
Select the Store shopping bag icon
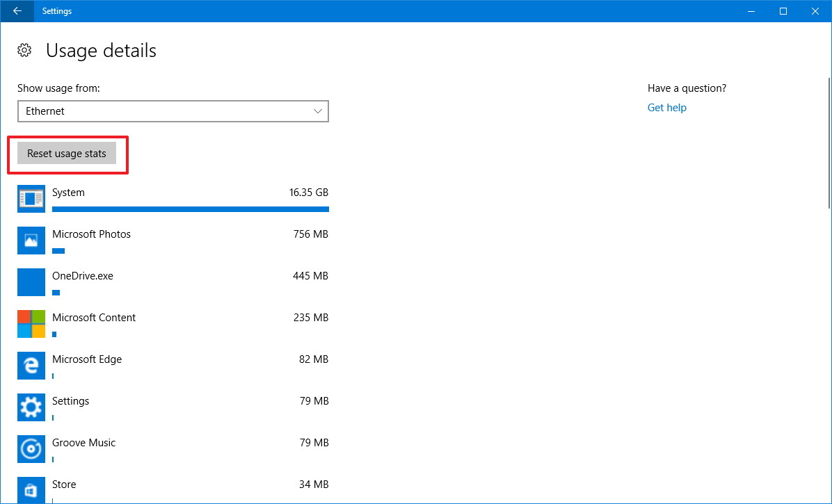pos(31,490)
